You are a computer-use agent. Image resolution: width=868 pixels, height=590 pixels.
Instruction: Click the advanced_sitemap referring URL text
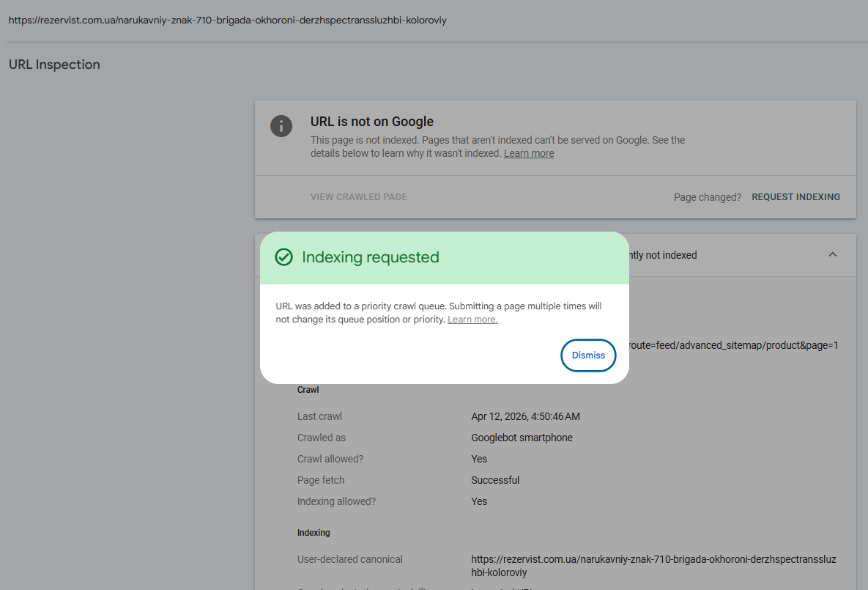click(x=732, y=345)
